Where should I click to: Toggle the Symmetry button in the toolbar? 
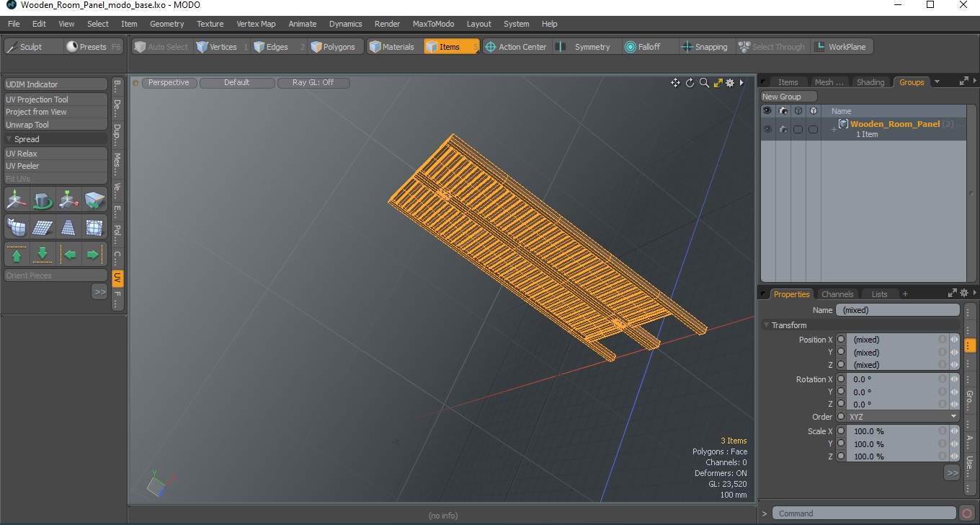pyautogui.click(x=585, y=47)
